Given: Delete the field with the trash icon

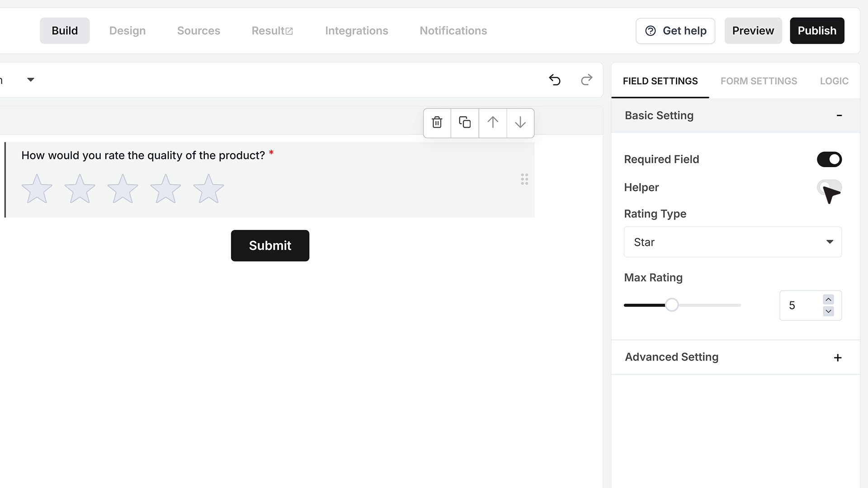Looking at the screenshot, I should click(x=437, y=122).
